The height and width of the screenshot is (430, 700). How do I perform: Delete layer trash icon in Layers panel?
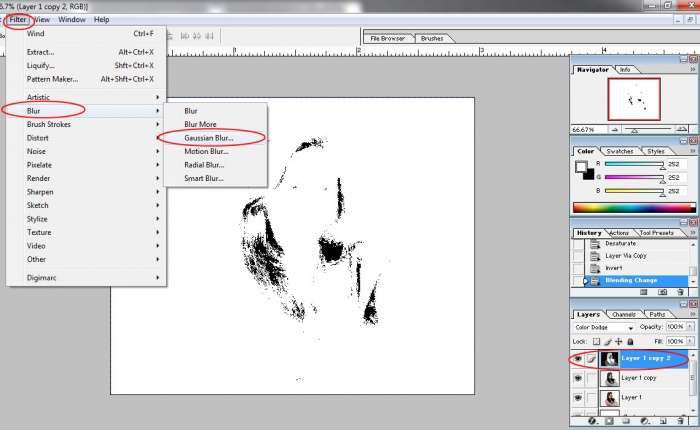coord(680,421)
